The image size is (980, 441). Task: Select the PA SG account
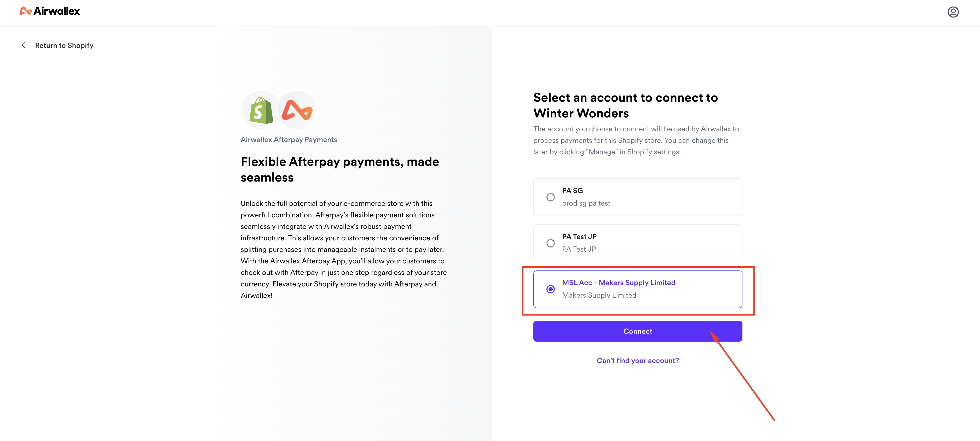[550, 197]
